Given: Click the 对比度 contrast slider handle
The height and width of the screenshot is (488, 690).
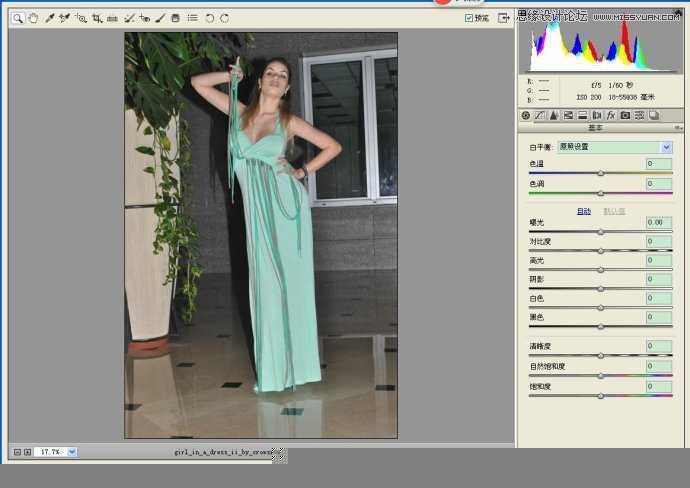Looking at the screenshot, I should [601, 251].
